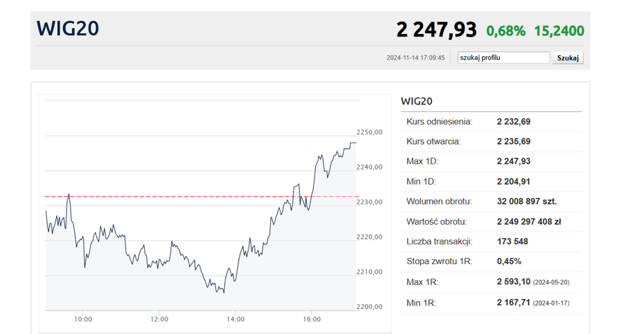Click the red dashed reference line on chart

[x=170, y=197]
